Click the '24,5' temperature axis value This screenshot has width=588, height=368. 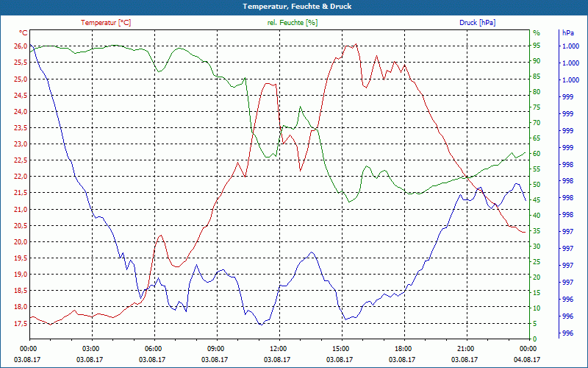pyautogui.click(x=21, y=95)
